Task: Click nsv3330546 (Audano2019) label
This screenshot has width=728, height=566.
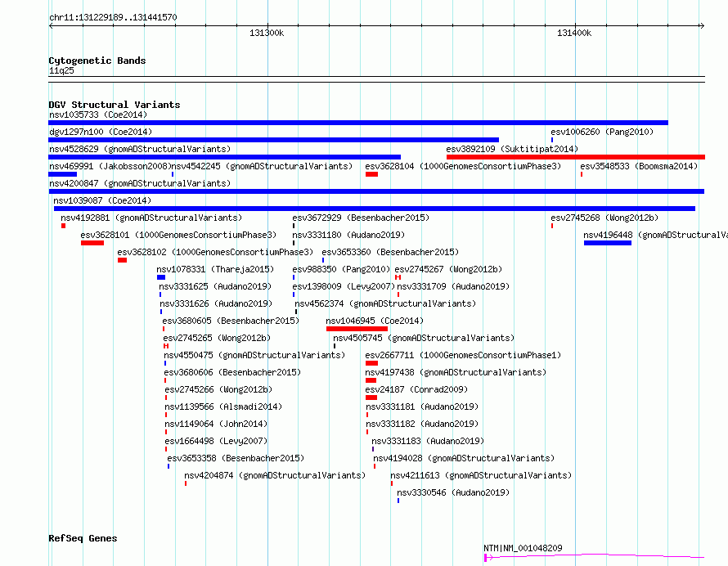Action: (x=453, y=492)
